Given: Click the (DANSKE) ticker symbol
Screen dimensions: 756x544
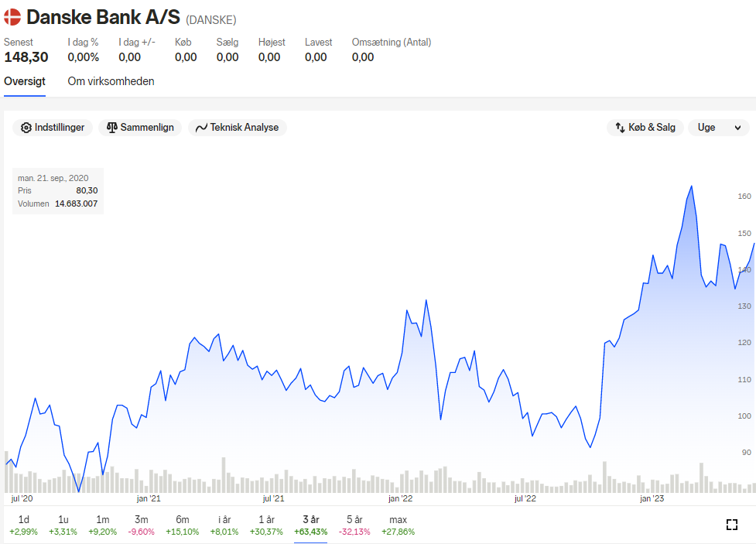Looking at the screenshot, I should pyautogui.click(x=211, y=20).
